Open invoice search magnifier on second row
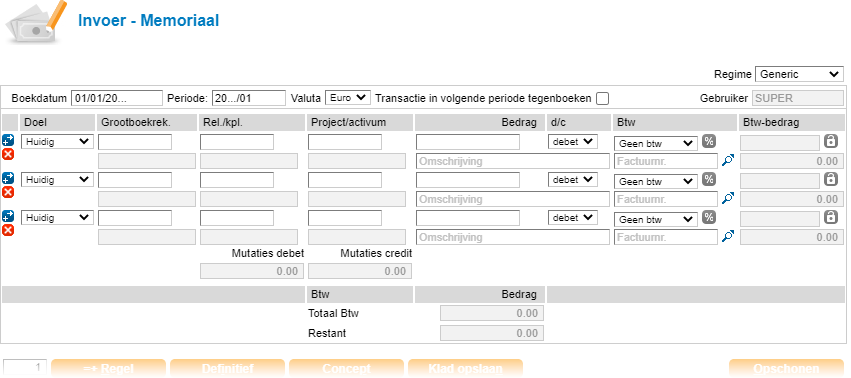851x378 pixels. tap(728, 199)
